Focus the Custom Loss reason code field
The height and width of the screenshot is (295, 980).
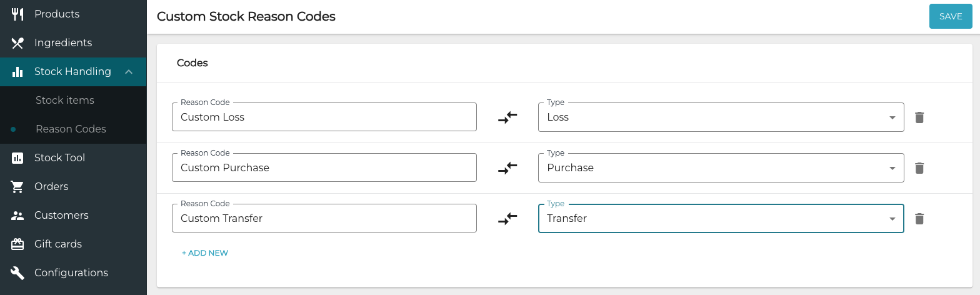[x=324, y=117]
